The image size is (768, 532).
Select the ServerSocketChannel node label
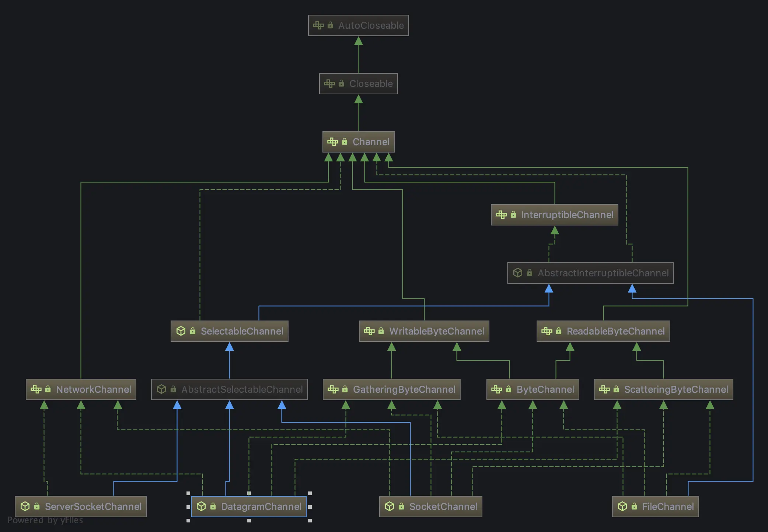(x=93, y=507)
